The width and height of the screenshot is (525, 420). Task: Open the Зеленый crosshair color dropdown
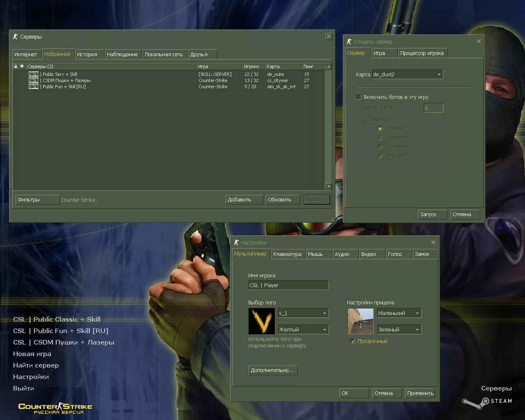click(399, 329)
